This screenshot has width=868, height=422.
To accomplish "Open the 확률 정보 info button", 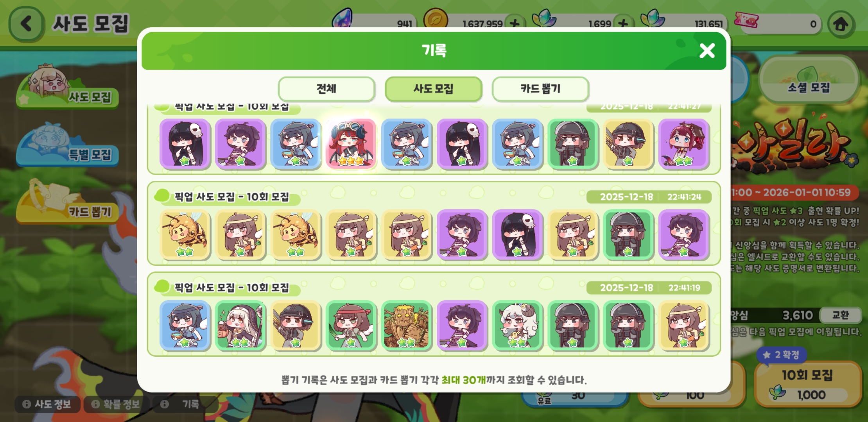I will click(116, 404).
